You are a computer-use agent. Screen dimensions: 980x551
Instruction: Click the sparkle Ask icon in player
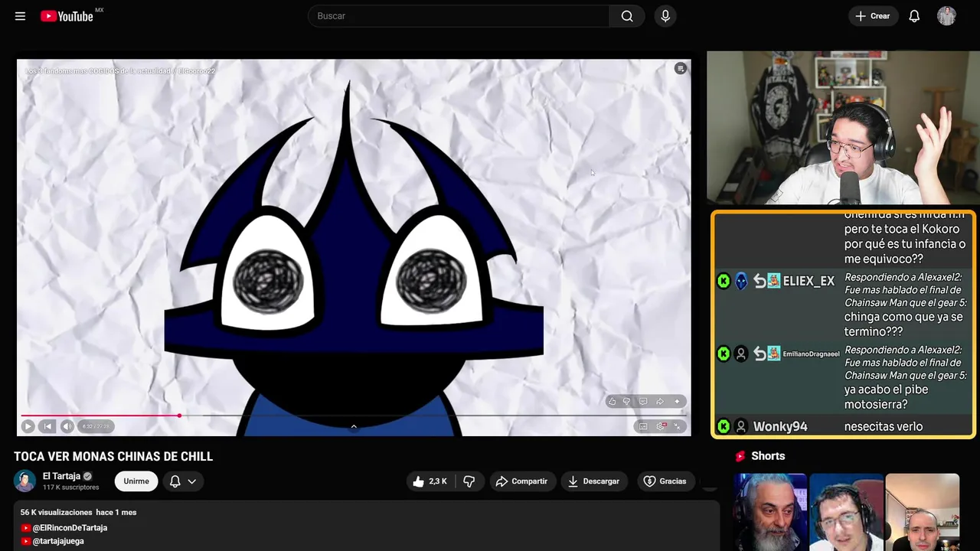(677, 401)
